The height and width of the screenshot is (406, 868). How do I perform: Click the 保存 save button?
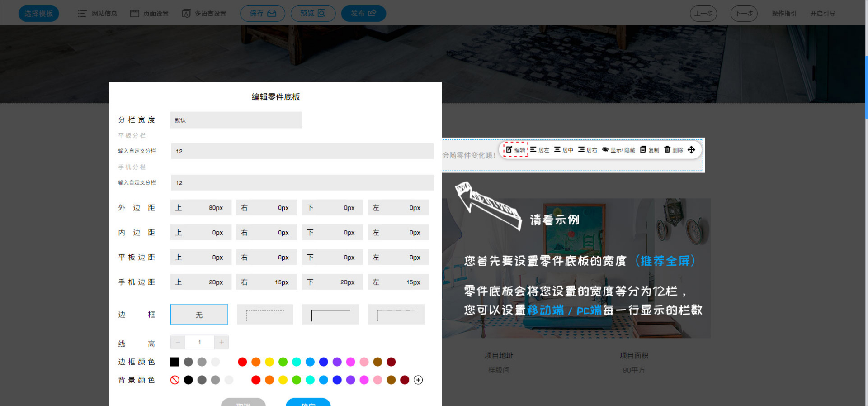pos(263,14)
